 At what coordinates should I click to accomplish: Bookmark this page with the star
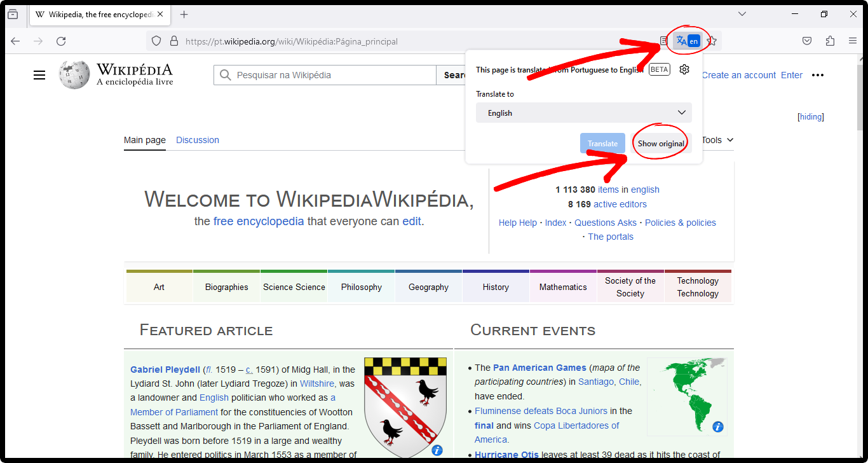coord(712,41)
